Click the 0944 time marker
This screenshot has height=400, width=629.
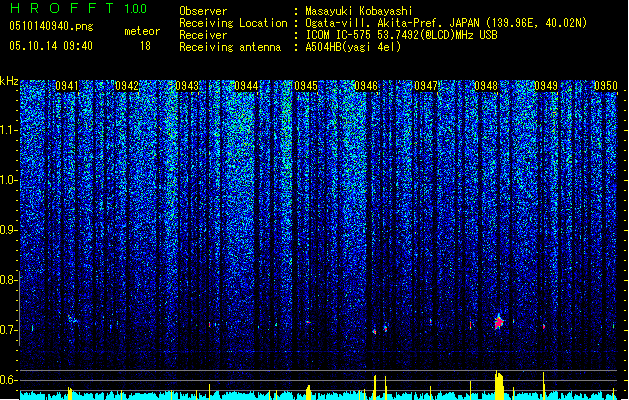pos(246,86)
